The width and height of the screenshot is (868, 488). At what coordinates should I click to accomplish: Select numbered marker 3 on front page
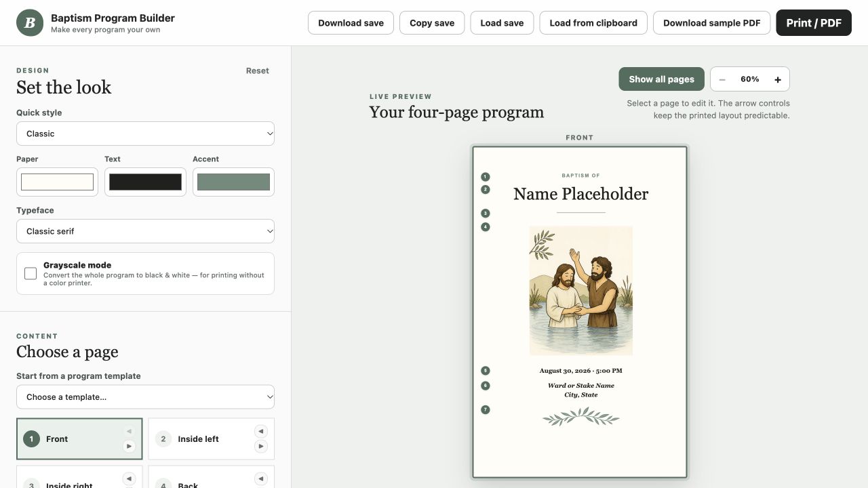[x=485, y=213]
